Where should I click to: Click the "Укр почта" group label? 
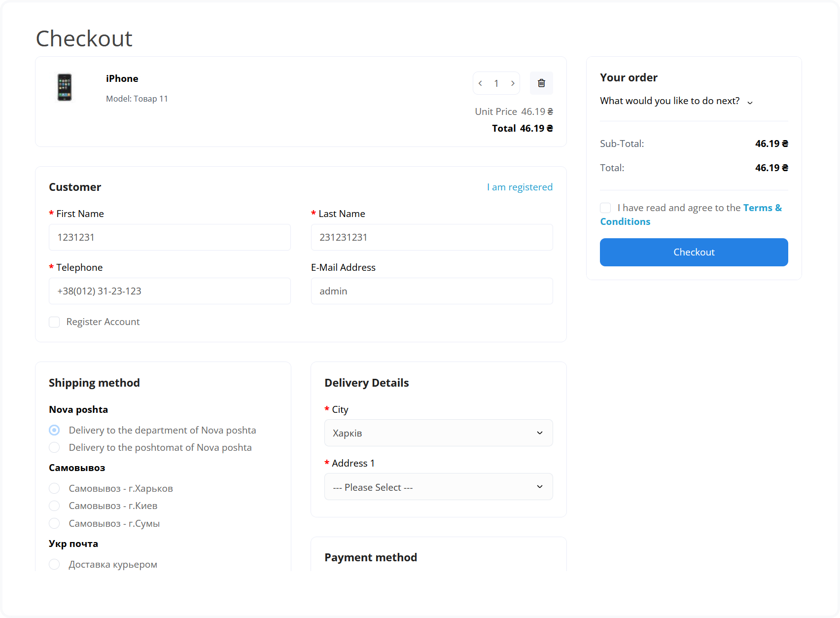73,544
